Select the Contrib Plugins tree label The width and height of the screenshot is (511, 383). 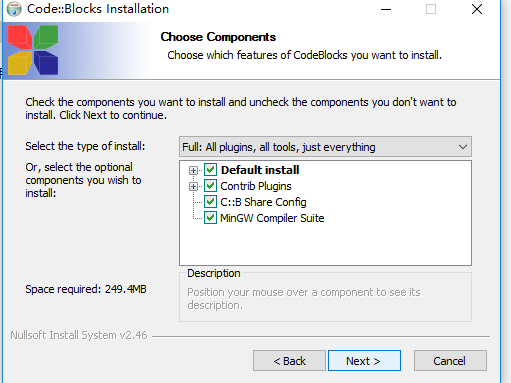[256, 186]
